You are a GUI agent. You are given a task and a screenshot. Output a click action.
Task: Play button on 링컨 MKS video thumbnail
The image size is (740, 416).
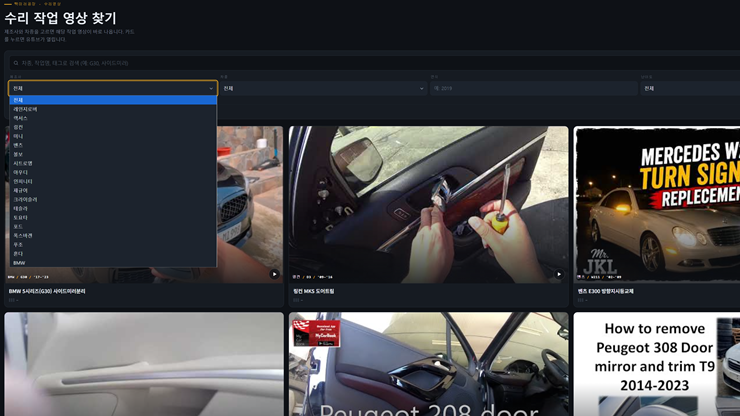click(x=559, y=274)
